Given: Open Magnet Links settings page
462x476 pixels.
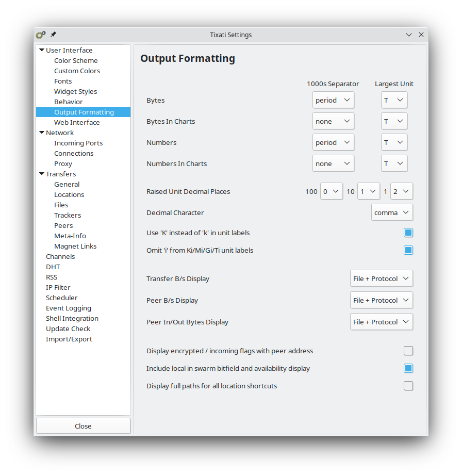Looking at the screenshot, I should click(x=75, y=246).
